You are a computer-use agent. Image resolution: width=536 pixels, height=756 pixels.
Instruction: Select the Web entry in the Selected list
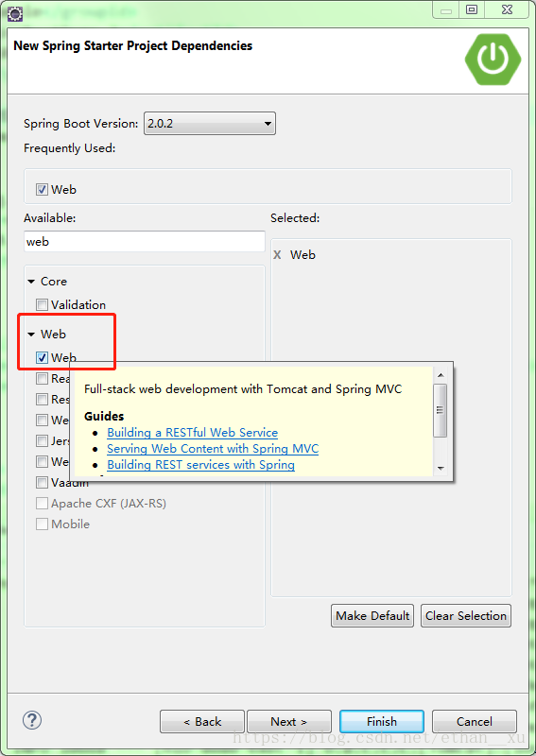(303, 254)
